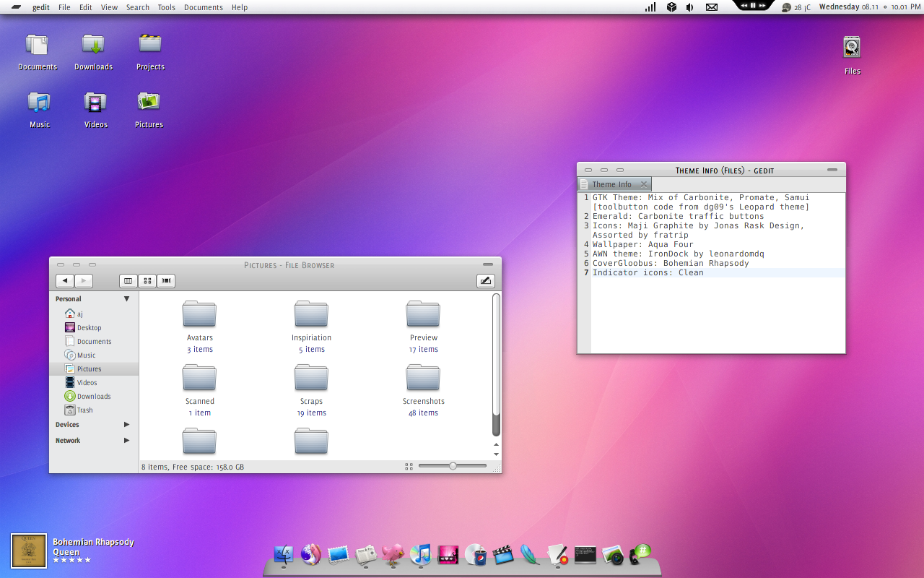Switch File Browser to column view
Screen dimensions: 924x578
point(128,281)
